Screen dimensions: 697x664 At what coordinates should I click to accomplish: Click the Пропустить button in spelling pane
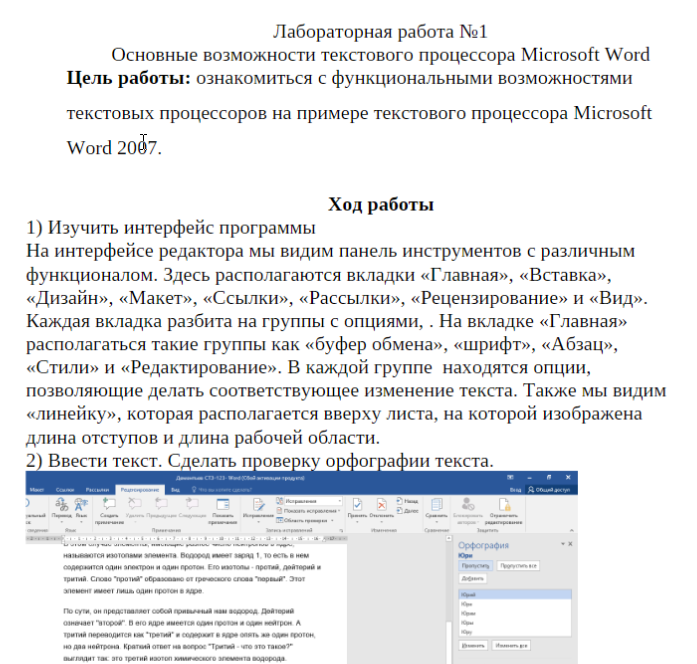(x=475, y=566)
